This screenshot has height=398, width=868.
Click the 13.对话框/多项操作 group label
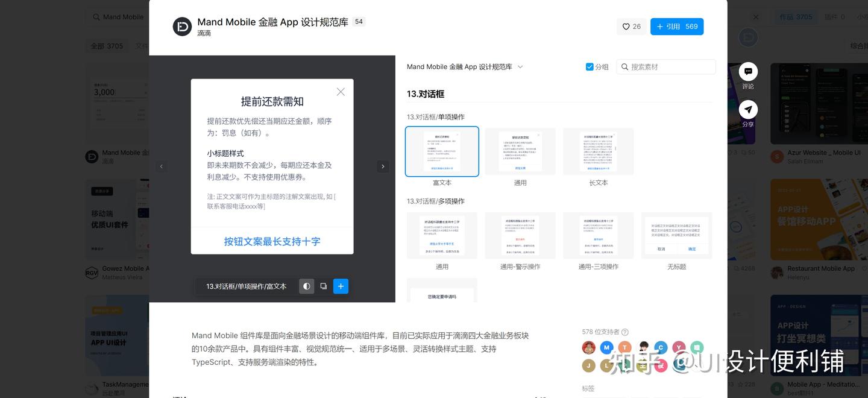[436, 201]
